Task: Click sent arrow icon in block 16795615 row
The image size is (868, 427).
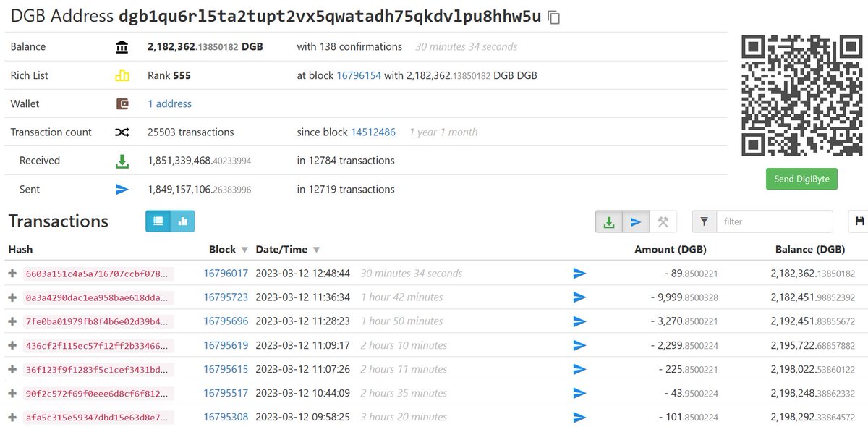Action: click(x=579, y=369)
